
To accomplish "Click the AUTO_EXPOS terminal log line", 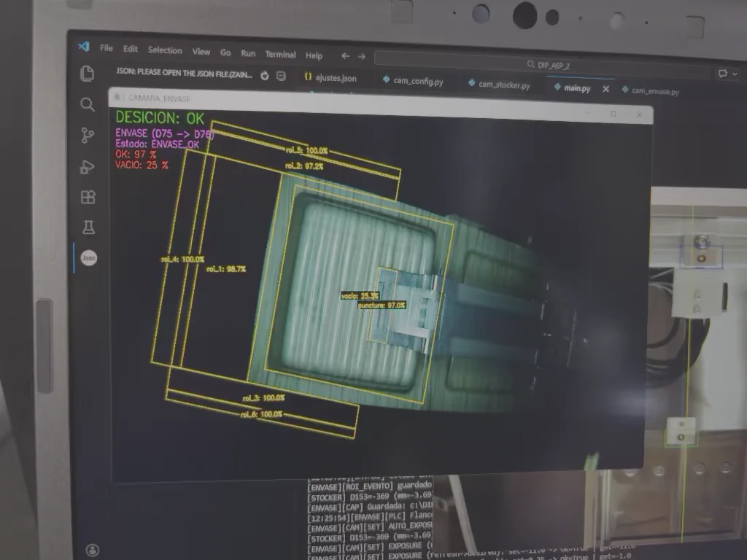I will pyautogui.click(x=370, y=527).
